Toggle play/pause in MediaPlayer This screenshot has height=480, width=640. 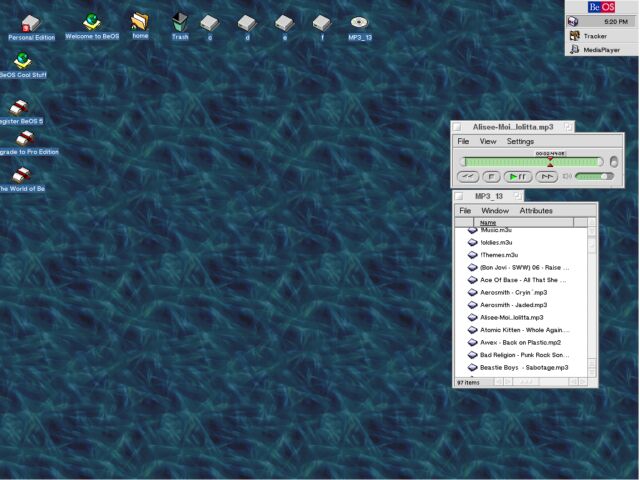point(518,176)
